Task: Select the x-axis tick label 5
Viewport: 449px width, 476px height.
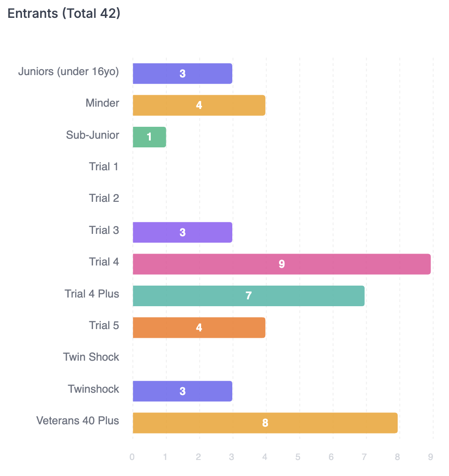Action: click(x=298, y=457)
